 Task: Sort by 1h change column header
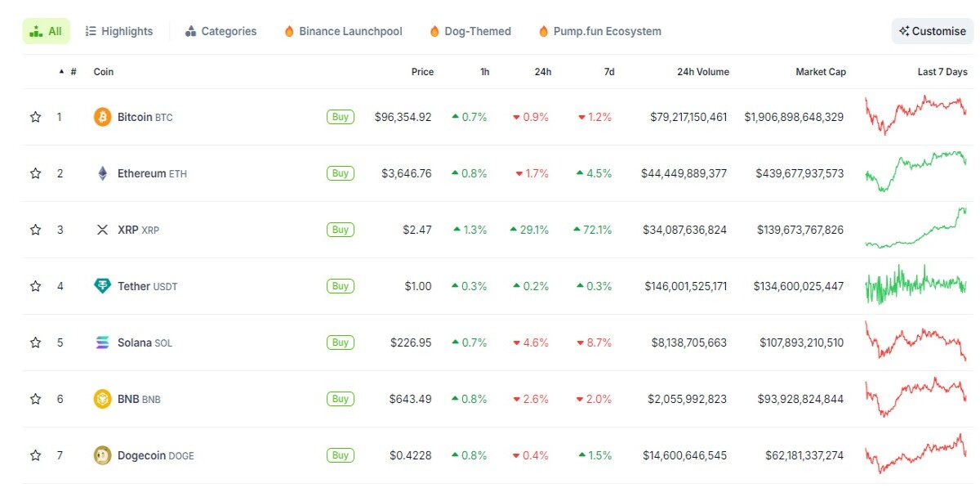click(485, 72)
